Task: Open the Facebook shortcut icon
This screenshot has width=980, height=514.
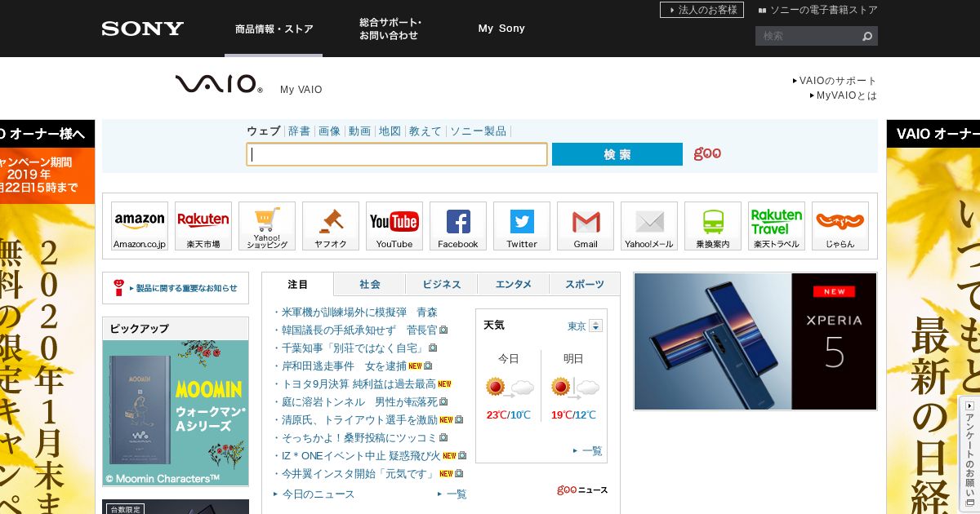Action: click(458, 226)
